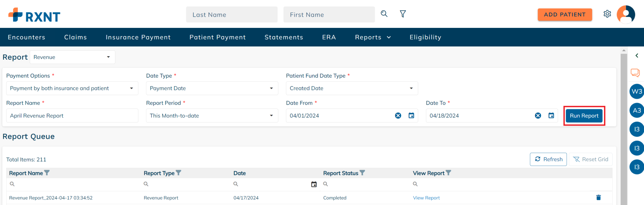Click the patient search magnifier icon

coord(384,14)
